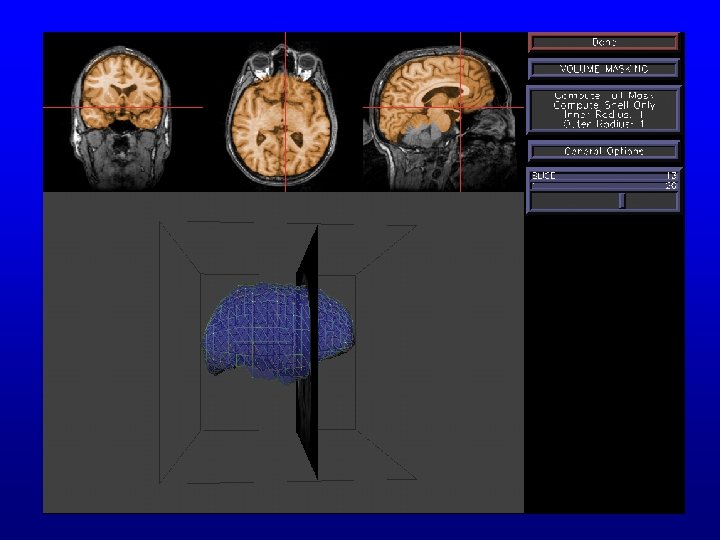Select Compute Full Mask option

603,96
